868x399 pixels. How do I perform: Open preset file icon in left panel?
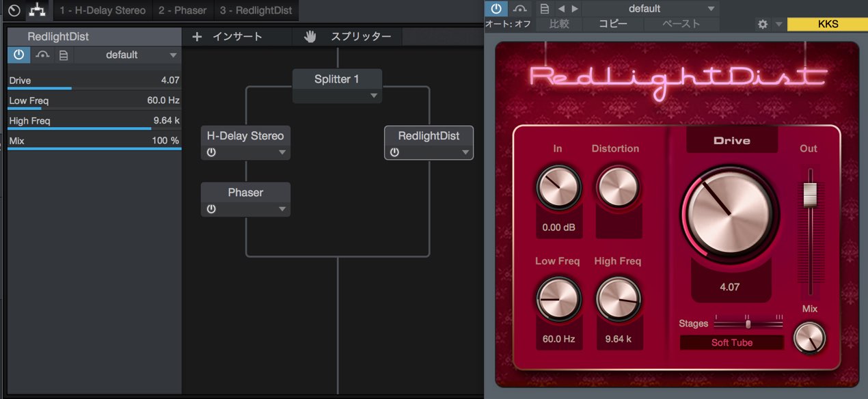pos(64,55)
